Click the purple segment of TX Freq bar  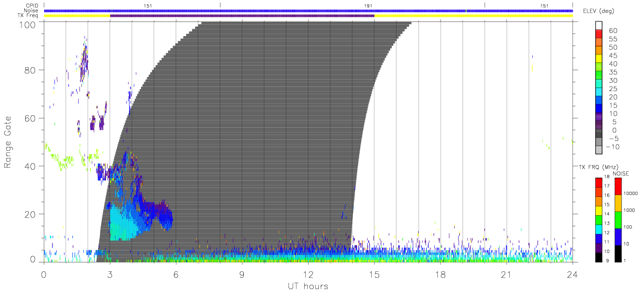[242, 16]
